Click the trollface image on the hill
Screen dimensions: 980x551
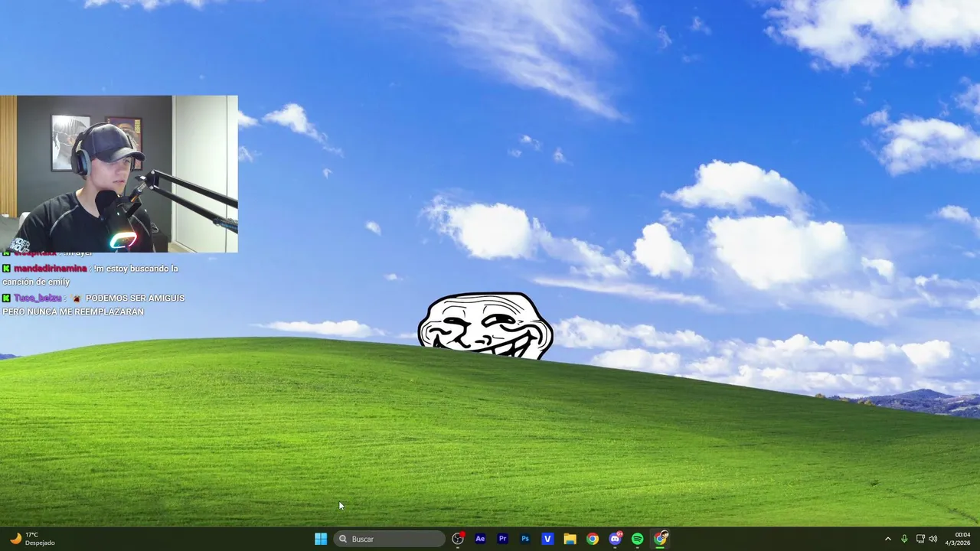point(485,326)
